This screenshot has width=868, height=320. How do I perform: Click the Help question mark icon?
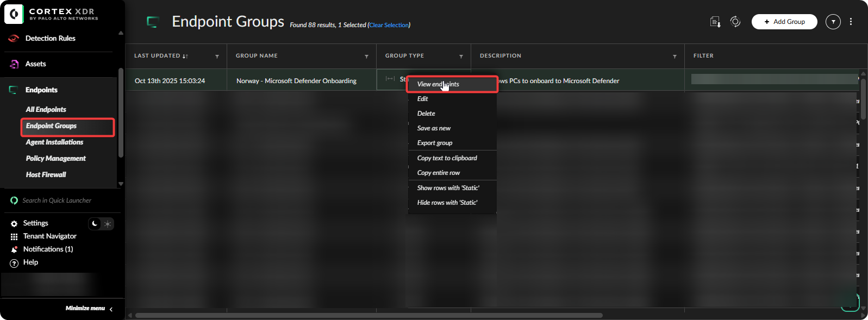click(x=14, y=263)
